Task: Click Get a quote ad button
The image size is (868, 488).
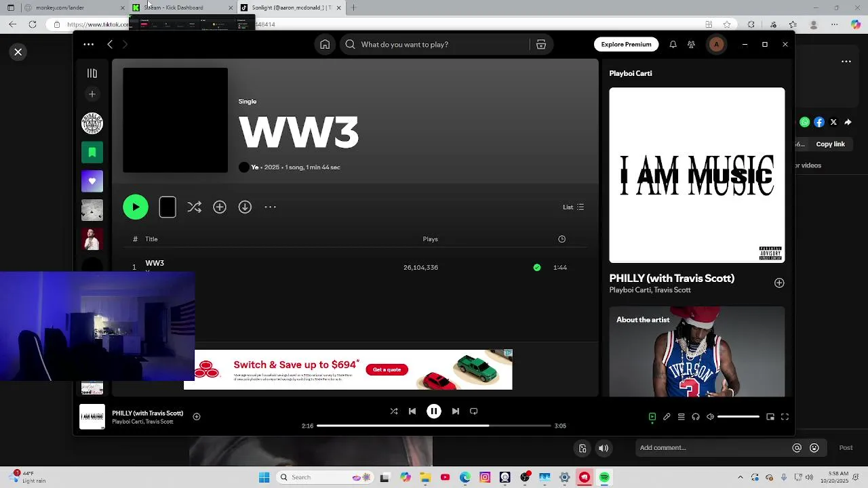Action: pos(387,369)
